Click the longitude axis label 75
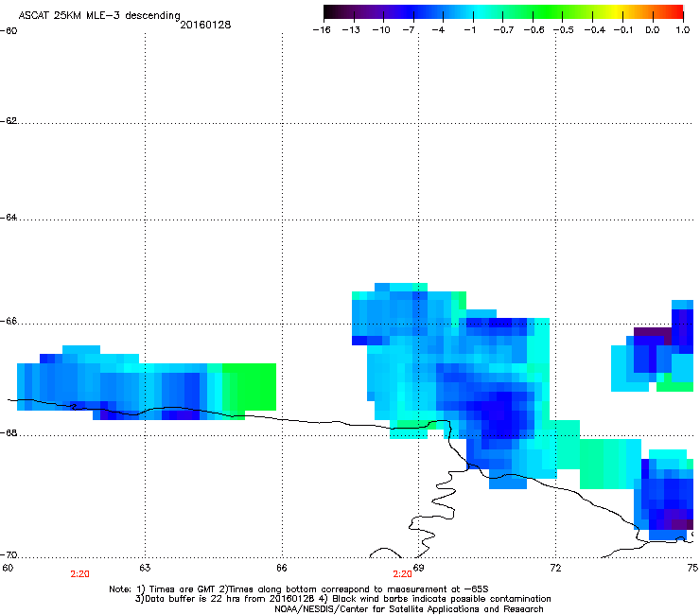The height and width of the screenshot is (615, 700). 692,568
